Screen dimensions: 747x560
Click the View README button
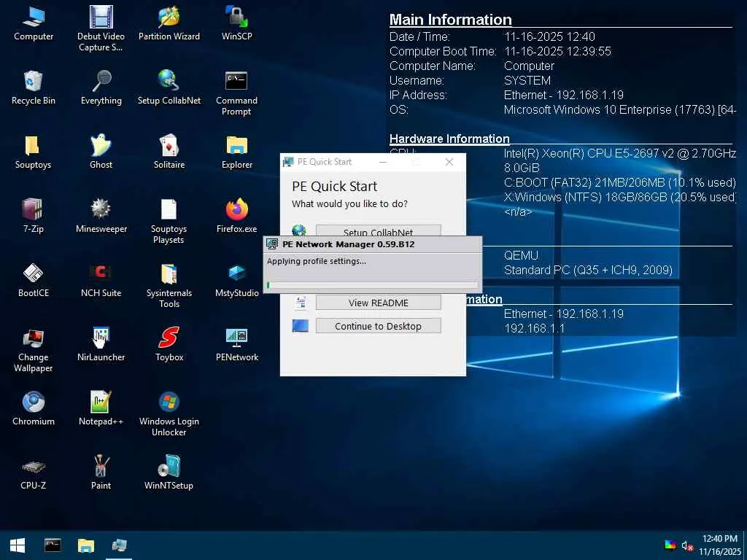point(379,303)
